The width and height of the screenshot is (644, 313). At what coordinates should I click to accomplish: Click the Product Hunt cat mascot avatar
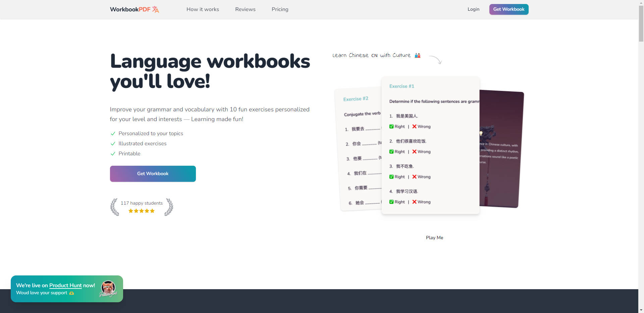click(x=108, y=289)
